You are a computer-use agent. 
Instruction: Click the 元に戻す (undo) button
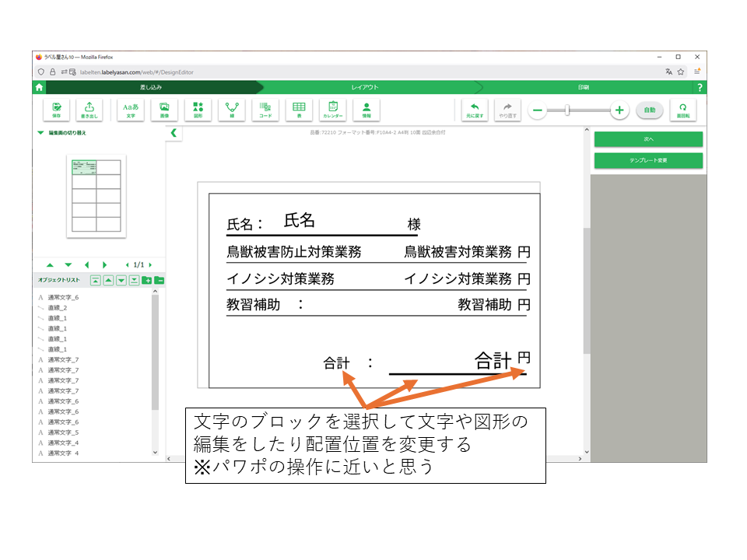click(474, 110)
